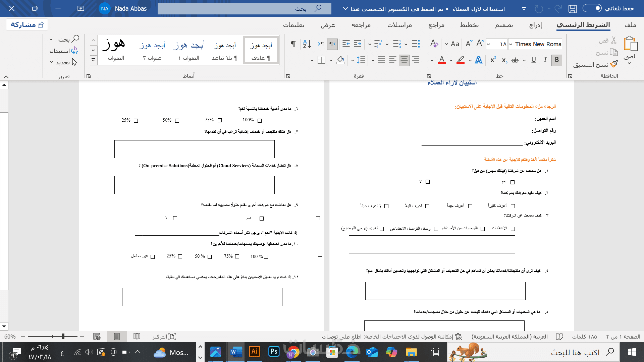Expand the styles gallery more button
Screen dimensions: 644x362
tap(93, 60)
